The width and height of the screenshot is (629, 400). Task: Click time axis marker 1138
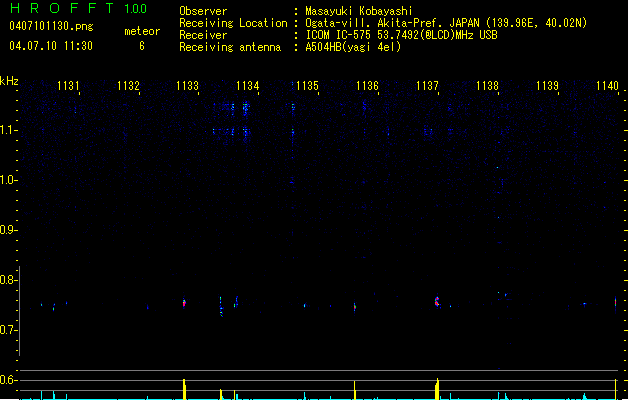(487, 86)
